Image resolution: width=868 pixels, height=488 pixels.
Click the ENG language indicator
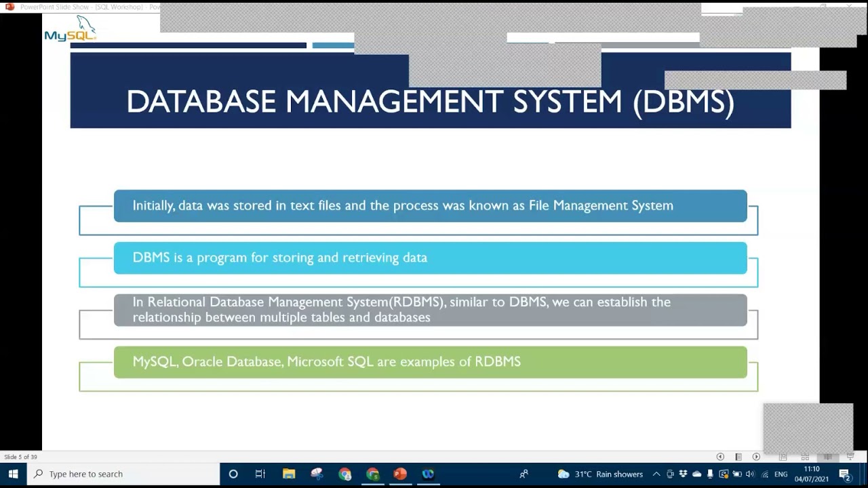tap(781, 474)
